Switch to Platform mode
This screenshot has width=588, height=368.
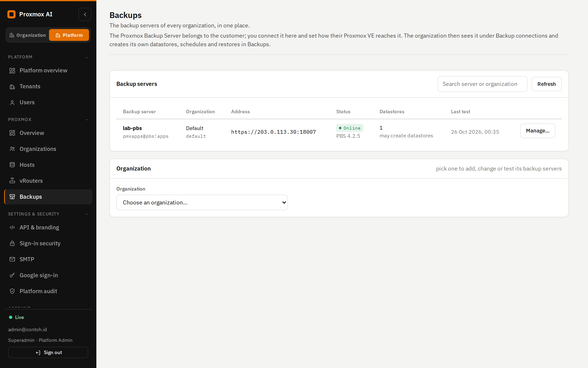(x=69, y=35)
